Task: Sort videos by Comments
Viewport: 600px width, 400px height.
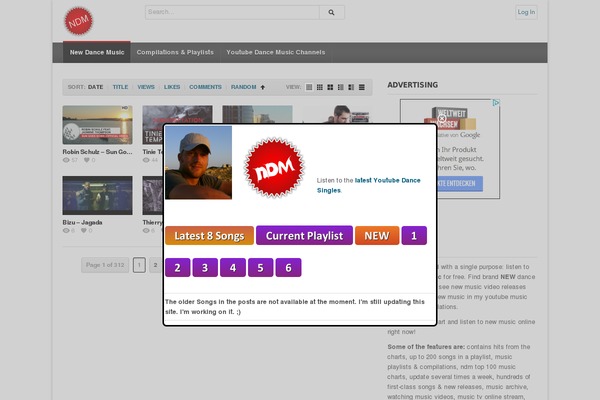Action: 205,87
